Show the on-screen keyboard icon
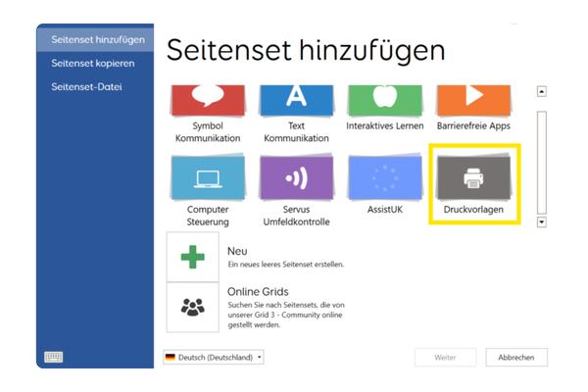The width and height of the screenshot is (588, 392). (54, 358)
